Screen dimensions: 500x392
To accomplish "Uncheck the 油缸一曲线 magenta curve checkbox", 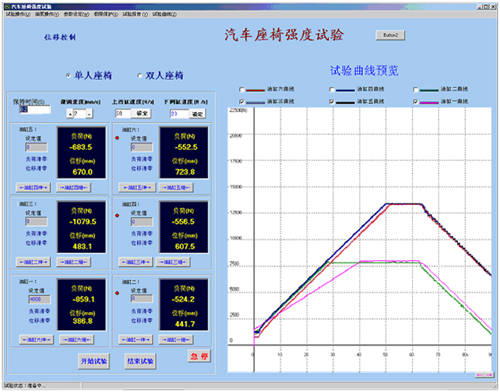I will [x=415, y=102].
